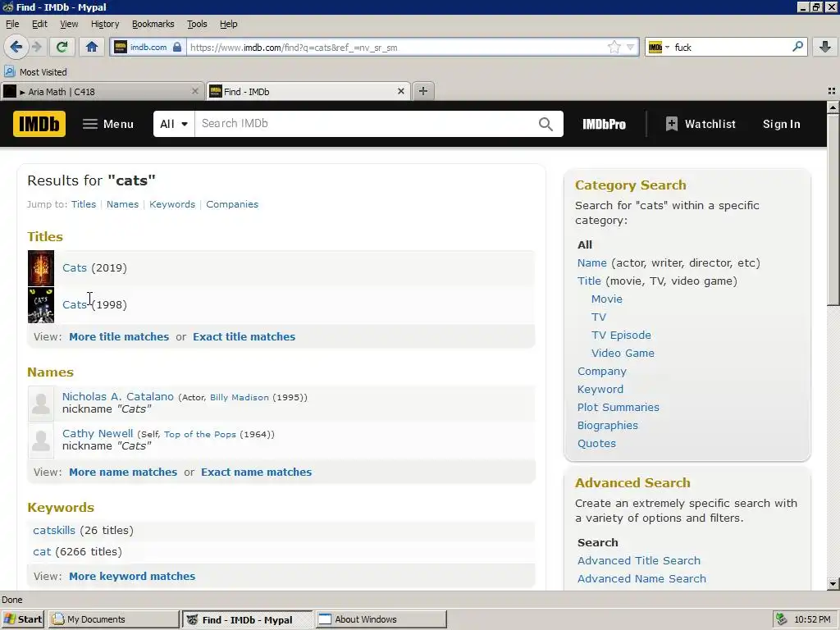Viewport: 840px width, 630px height.
Task: Close the Find - IMDb tab
Action: [400, 92]
